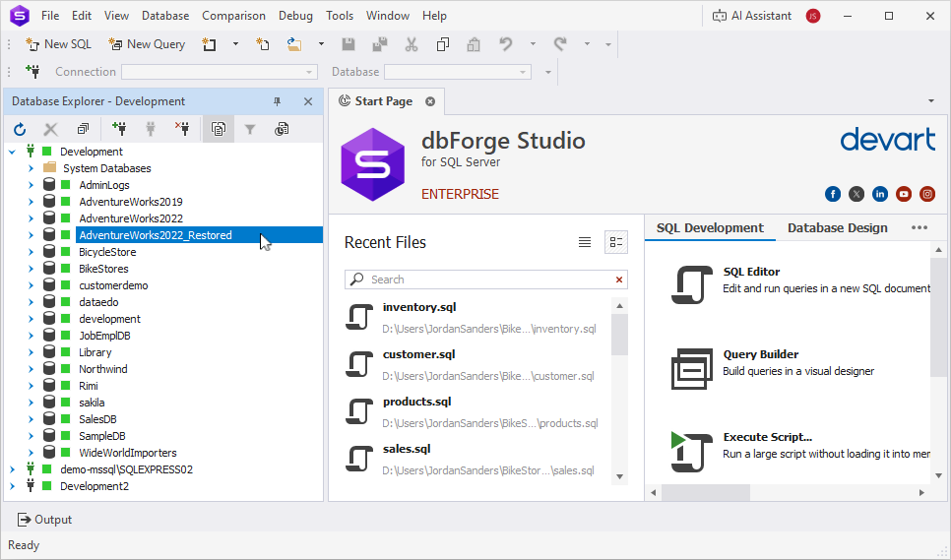Switch Recent Files to plain list view
Screen dimensions: 951x560
coord(585,242)
